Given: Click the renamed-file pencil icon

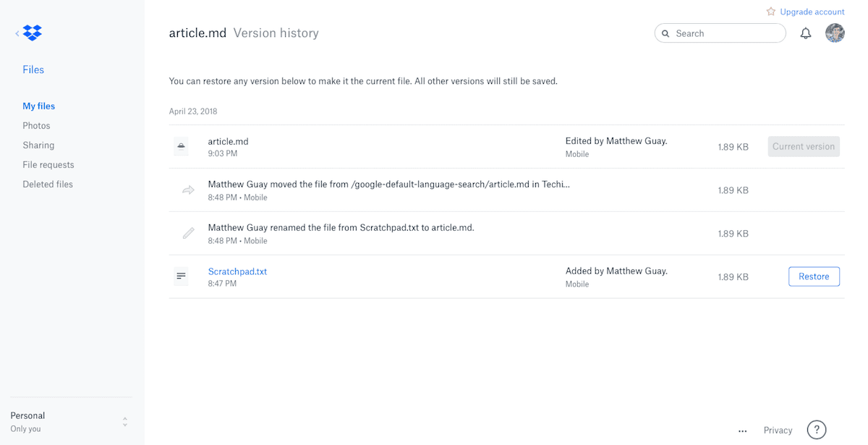Looking at the screenshot, I should tap(188, 233).
